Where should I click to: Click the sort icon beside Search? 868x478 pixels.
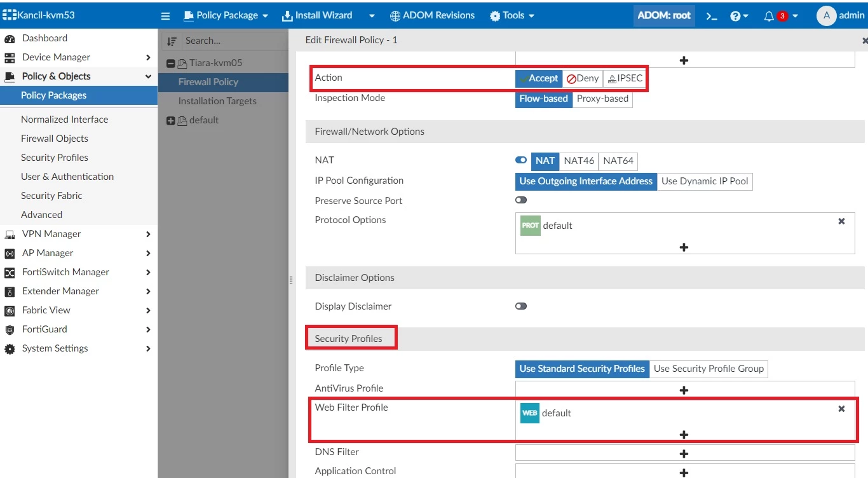pyautogui.click(x=172, y=41)
